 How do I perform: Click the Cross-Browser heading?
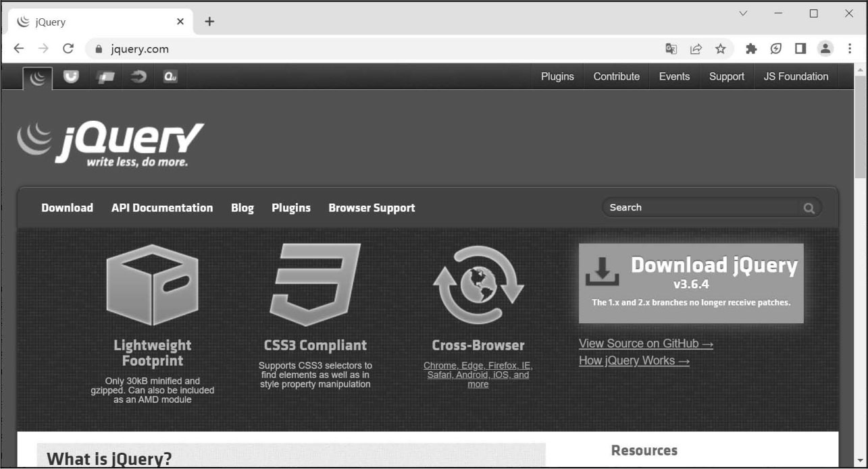[x=478, y=346]
